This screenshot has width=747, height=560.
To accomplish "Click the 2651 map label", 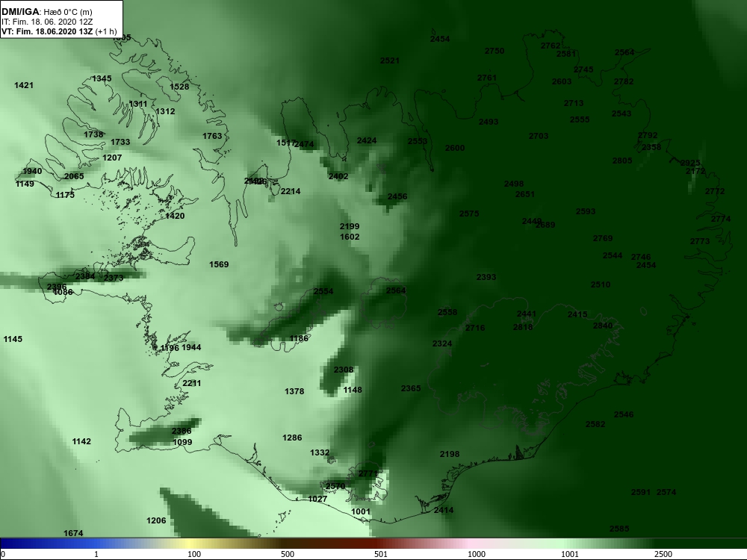I will (525, 194).
